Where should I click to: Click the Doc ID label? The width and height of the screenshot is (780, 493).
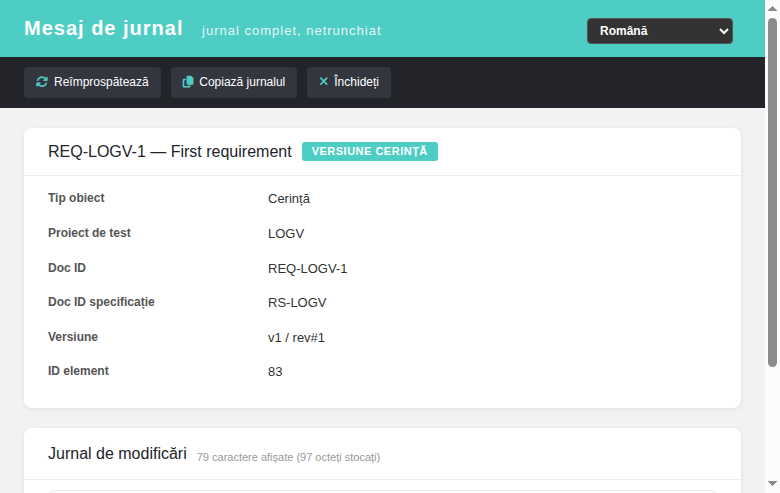(67, 268)
